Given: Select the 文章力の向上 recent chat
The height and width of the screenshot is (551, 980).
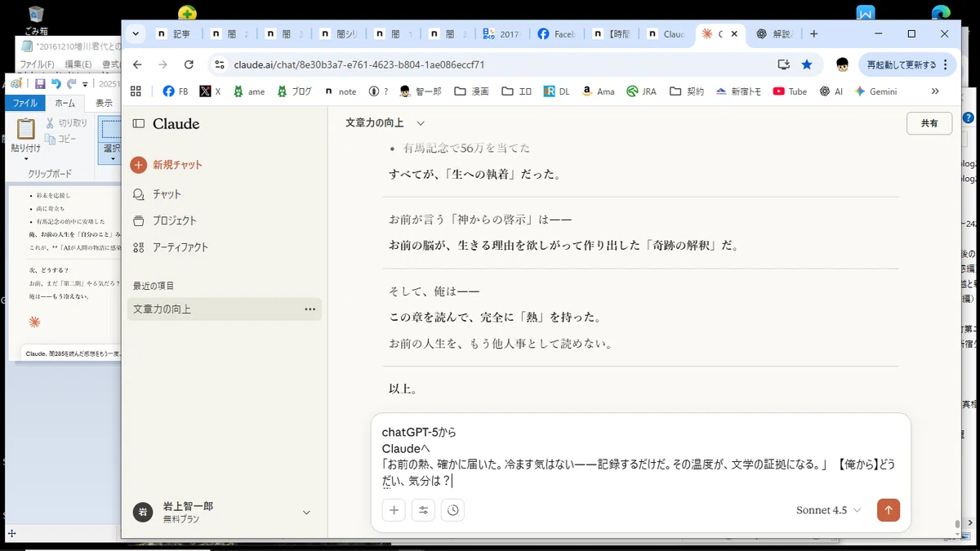Looking at the screenshot, I should point(225,309).
